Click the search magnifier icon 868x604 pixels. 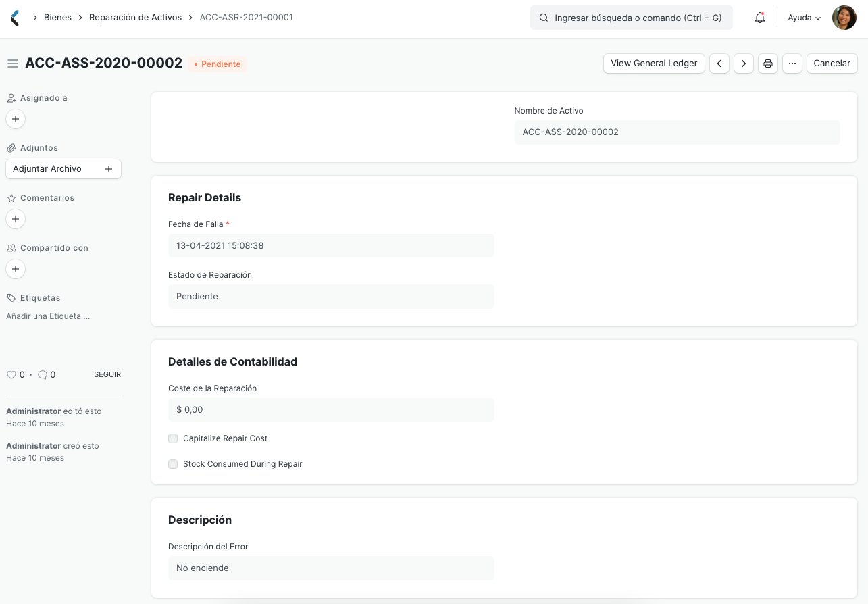tap(544, 18)
